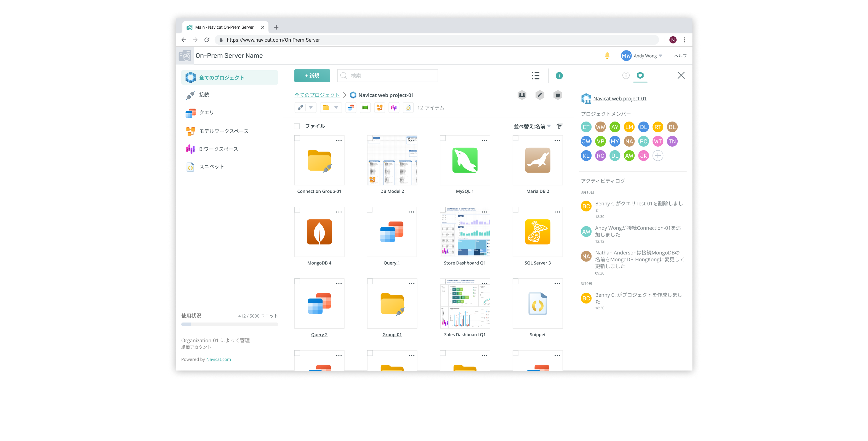
Task: Check the MySQL 1 checkbox
Action: (443, 138)
